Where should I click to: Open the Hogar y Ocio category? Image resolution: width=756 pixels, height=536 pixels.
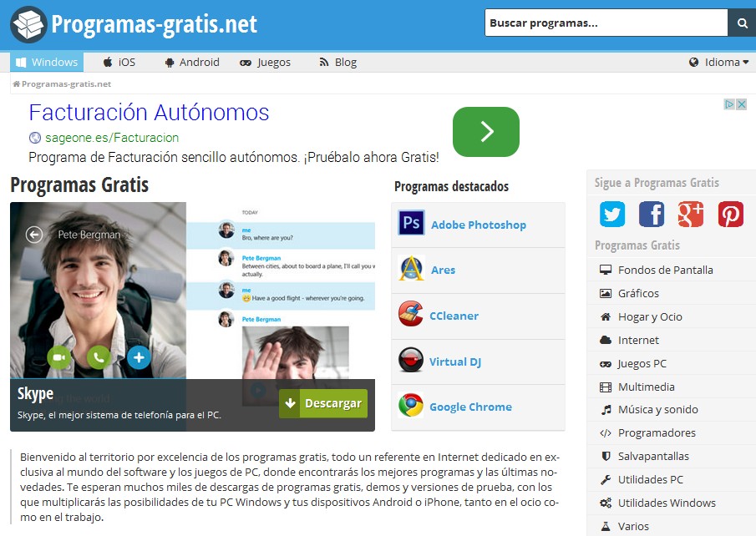[x=650, y=316]
